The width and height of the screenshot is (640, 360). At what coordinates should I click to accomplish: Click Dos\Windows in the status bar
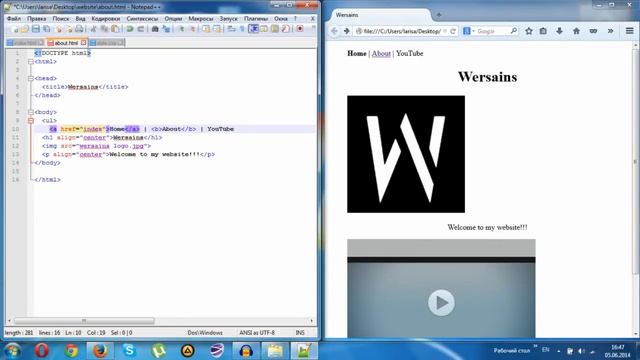coord(205,333)
